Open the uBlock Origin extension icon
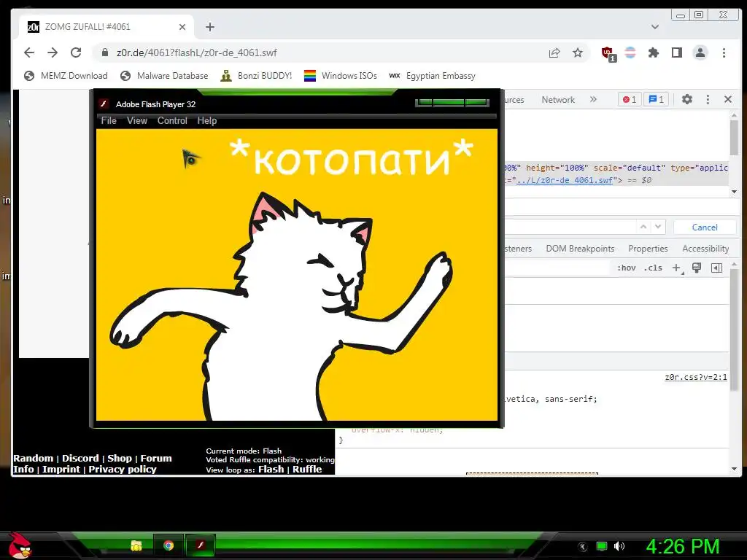747x560 pixels. 608,54
